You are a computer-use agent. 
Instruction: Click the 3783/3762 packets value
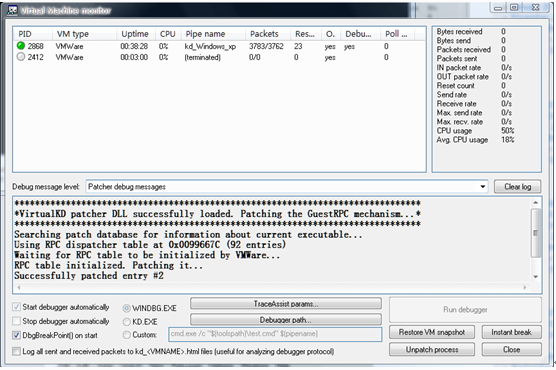(x=266, y=46)
